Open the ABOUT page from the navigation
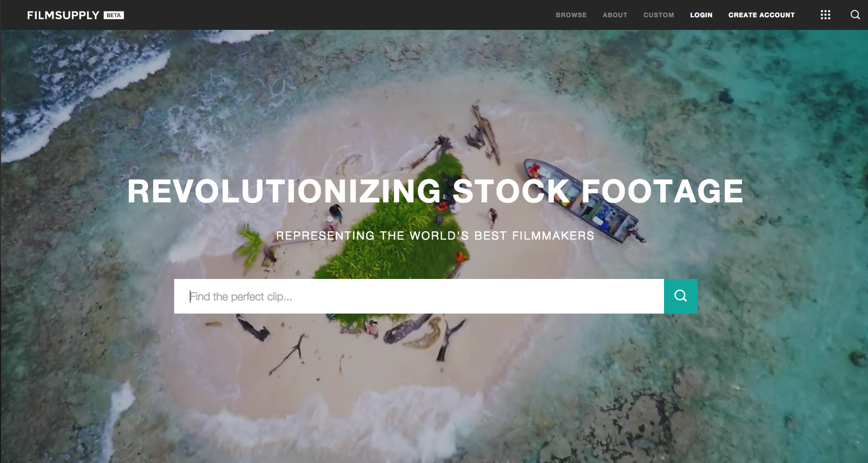The image size is (868, 463). (x=615, y=15)
